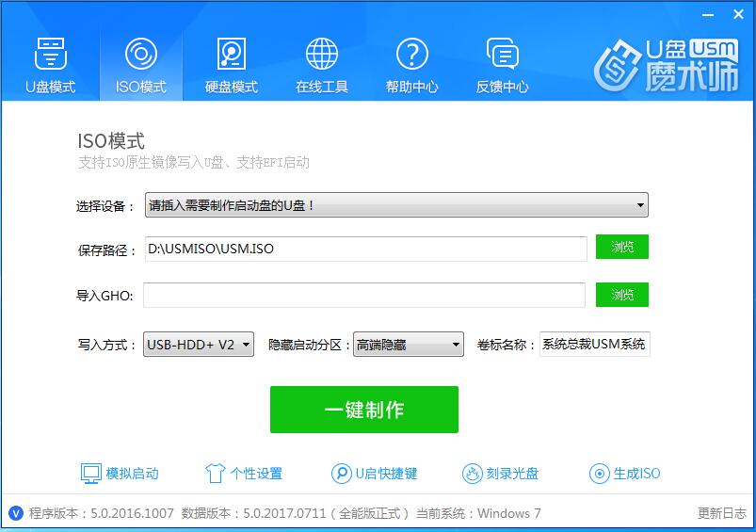
Task: Click the 卷标名称 text field
Action: 594,345
